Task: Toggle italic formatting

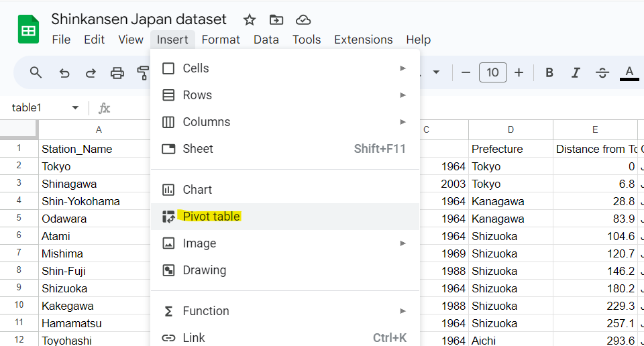Action: [x=575, y=72]
